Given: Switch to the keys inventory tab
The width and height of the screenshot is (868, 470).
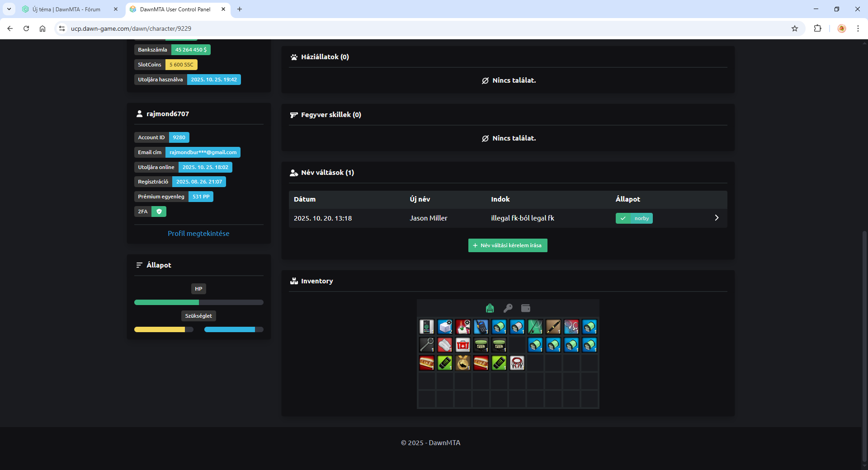Looking at the screenshot, I should (x=508, y=308).
